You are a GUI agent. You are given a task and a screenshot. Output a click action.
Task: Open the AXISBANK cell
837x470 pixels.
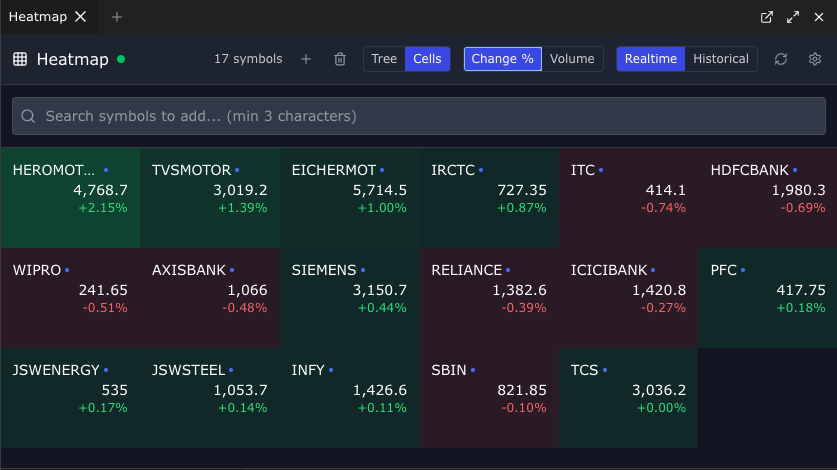[x=210, y=297]
